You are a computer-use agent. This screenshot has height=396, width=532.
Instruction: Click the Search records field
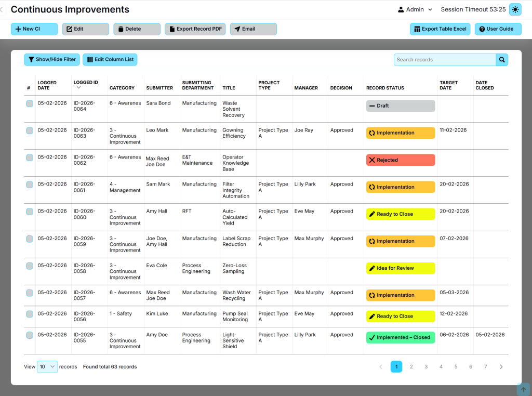tap(445, 60)
